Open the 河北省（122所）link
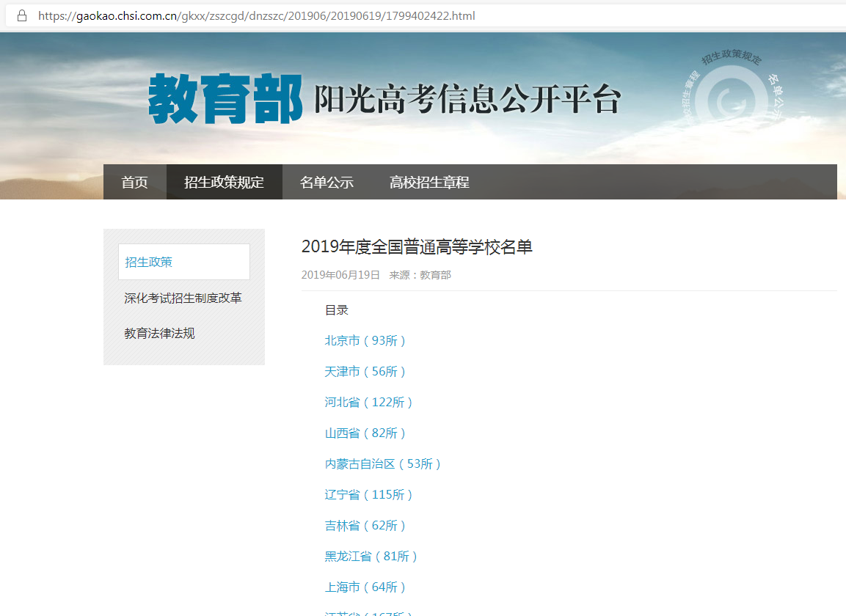The width and height of the screenshot is (846, 616). pos(368,403)
